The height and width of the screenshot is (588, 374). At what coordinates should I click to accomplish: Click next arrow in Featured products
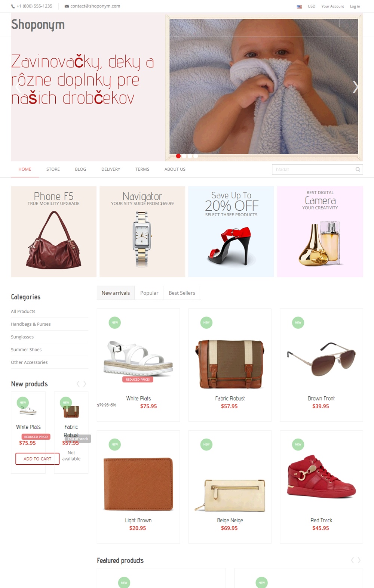click(359, 560)
